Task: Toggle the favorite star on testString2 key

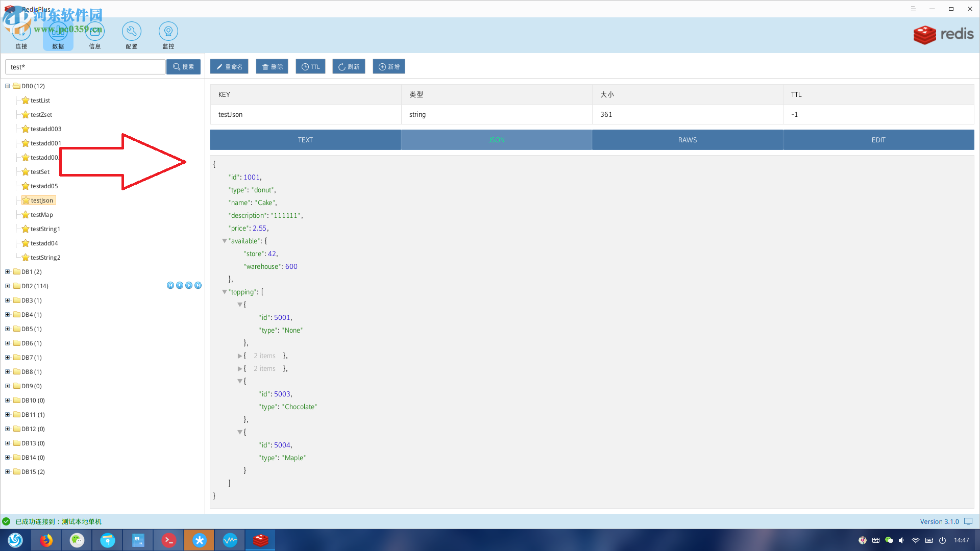Action: 26,257
